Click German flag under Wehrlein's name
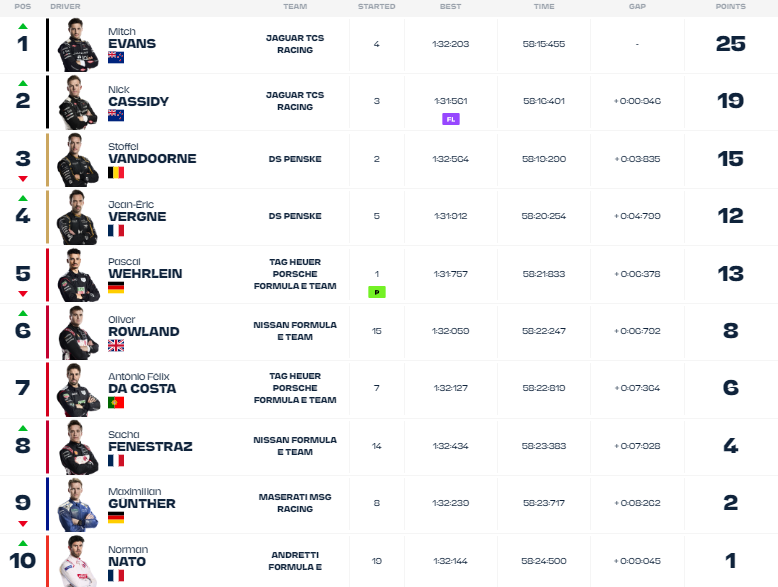 116,287
